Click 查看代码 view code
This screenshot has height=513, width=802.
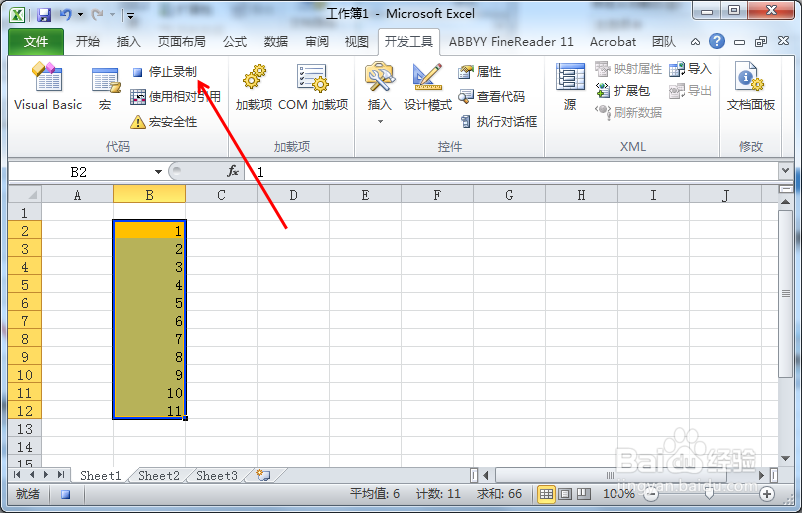[492, 96]
